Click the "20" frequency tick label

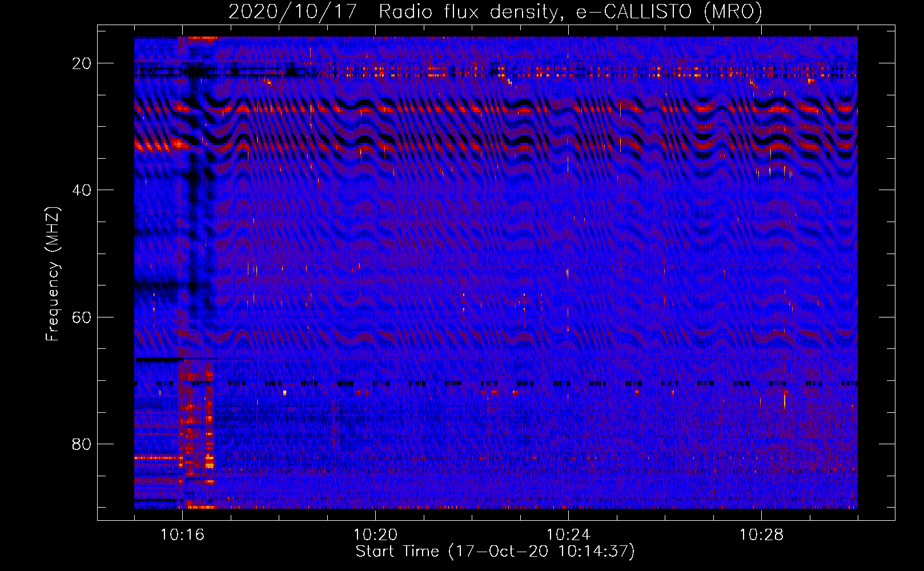tap(82, 63)
